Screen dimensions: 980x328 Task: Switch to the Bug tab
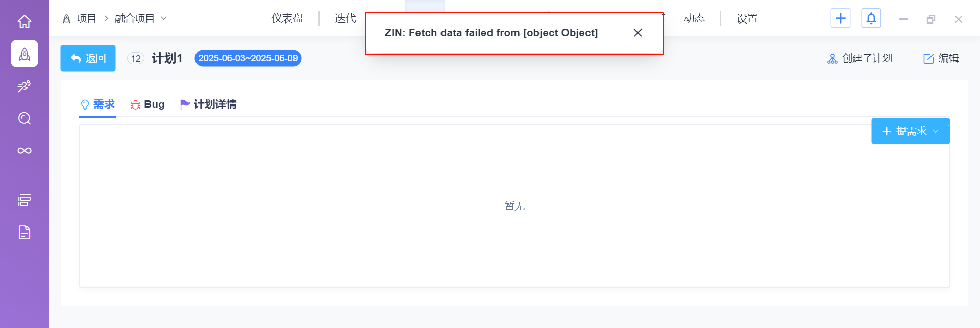(x=148, y=104)
